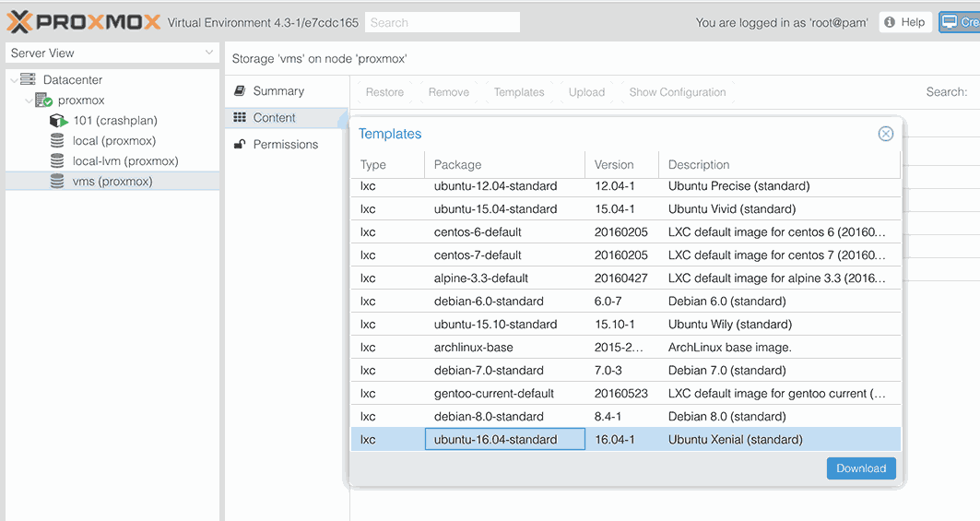Select the local (proxmox) storage icon

click(57, 141)
